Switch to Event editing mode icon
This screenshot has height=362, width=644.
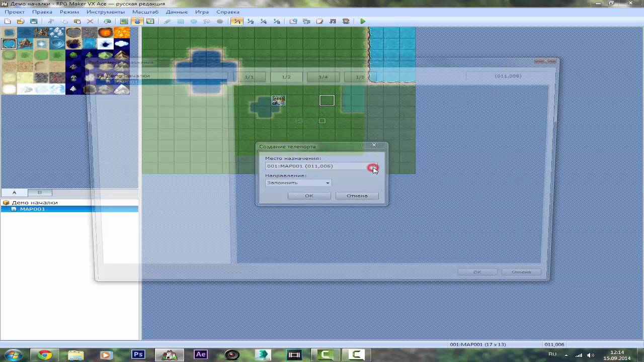pos(137,21)
